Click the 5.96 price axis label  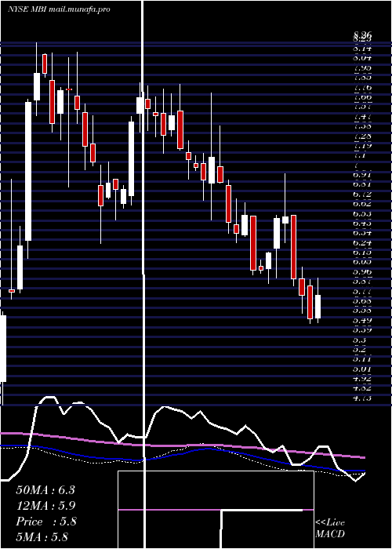[362, 272]
